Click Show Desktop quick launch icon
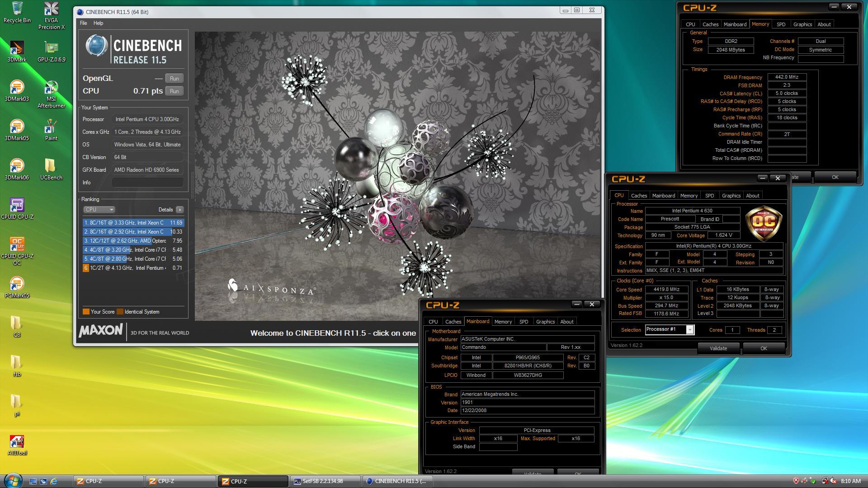Screen dimensions: 868x488 [33, 481]
